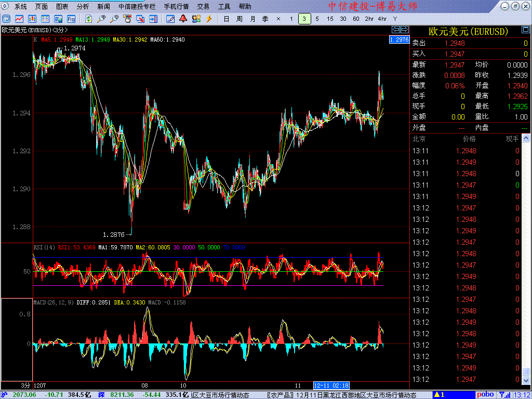Image resolution: width=532 pixels, height=399 pixels.
Task: Toggle the side panel arrow icon
Action: click(x=153, y=19)
